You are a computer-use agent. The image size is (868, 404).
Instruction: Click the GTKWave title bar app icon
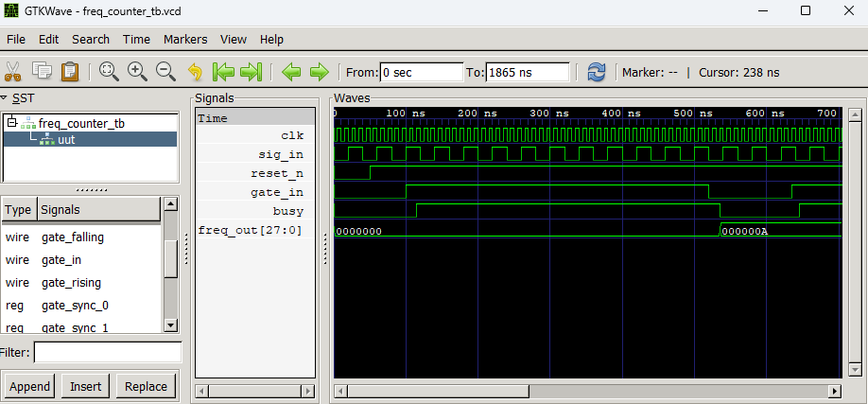(11, 10)
